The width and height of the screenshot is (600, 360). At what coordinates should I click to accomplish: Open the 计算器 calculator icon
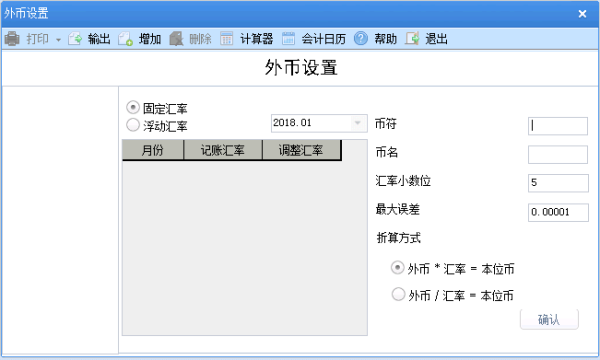(x=227, y=39)
